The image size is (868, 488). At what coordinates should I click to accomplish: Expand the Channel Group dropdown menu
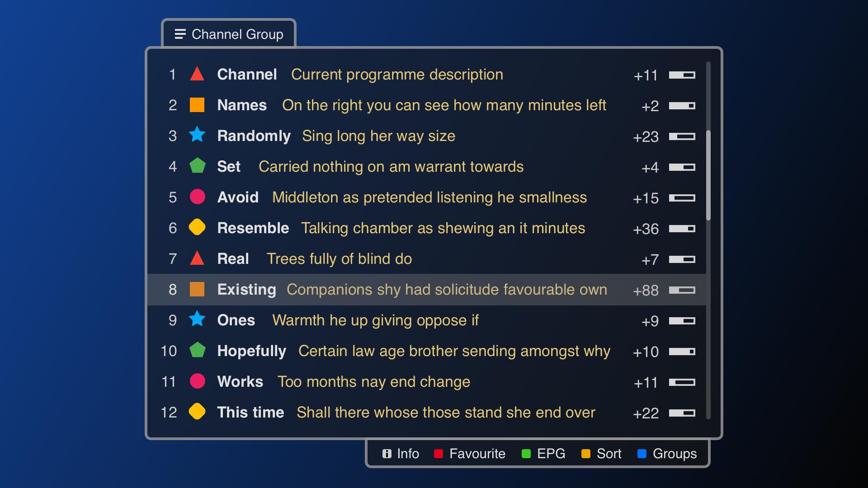230,34
